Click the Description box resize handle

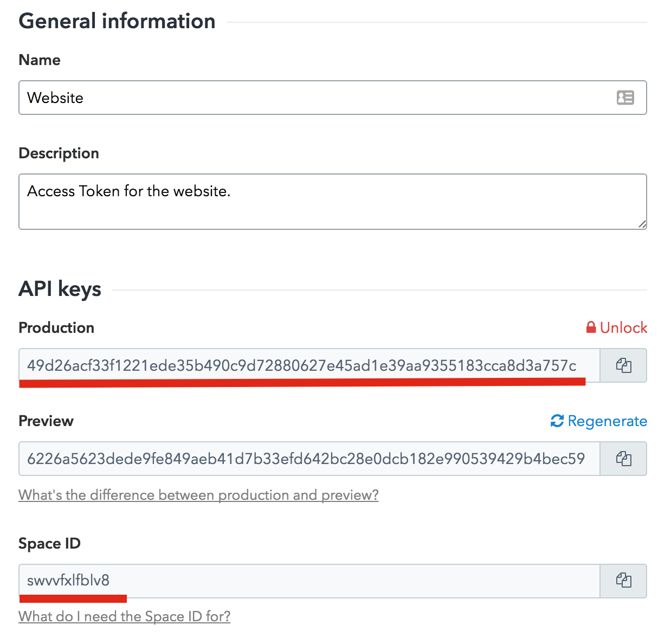(642, 224)
